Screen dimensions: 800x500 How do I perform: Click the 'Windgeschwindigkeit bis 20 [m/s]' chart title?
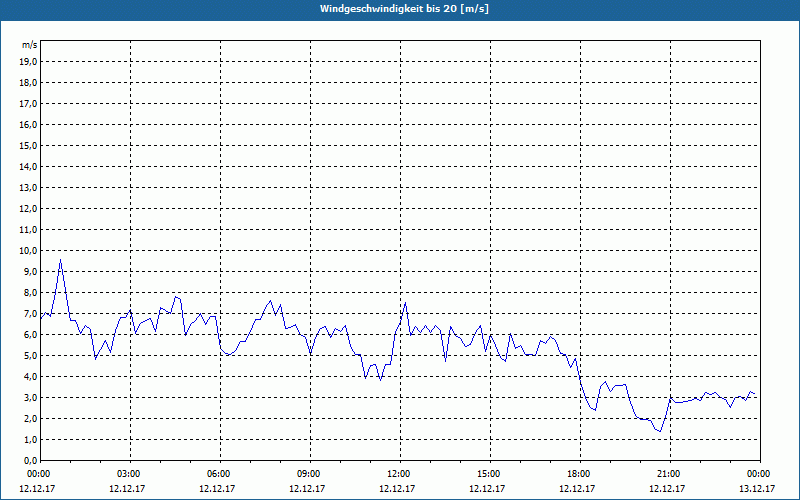[404, 9]
